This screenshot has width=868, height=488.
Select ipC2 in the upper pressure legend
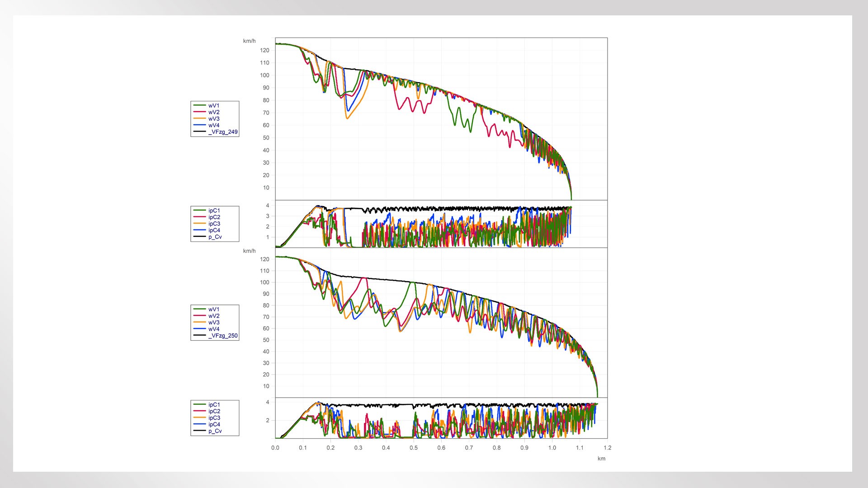coord(214,217)
